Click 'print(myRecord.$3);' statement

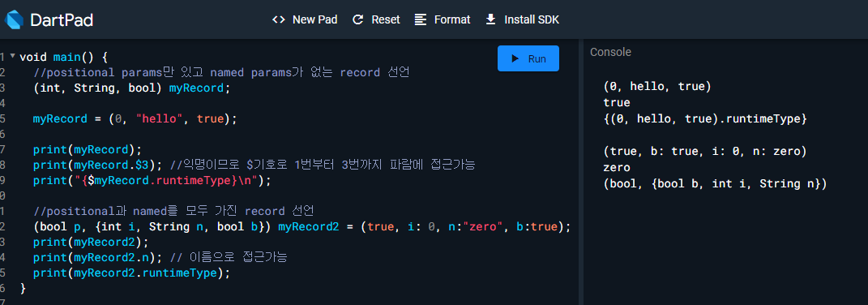pyautogui.click(x=97, y=165)
